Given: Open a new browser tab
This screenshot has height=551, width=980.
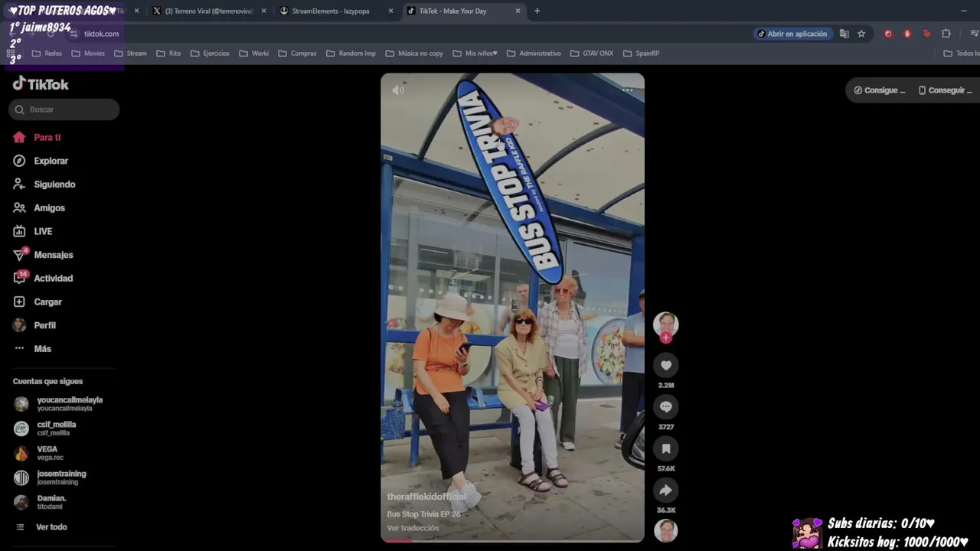Looking at the screenshot, I should click(537, 11).
